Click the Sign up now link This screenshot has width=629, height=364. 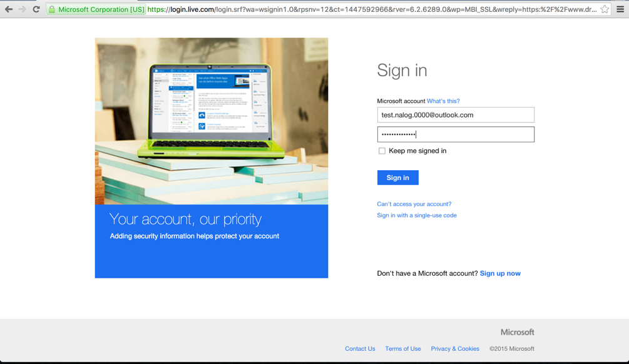pyautogui.click(x=500, y=273)
